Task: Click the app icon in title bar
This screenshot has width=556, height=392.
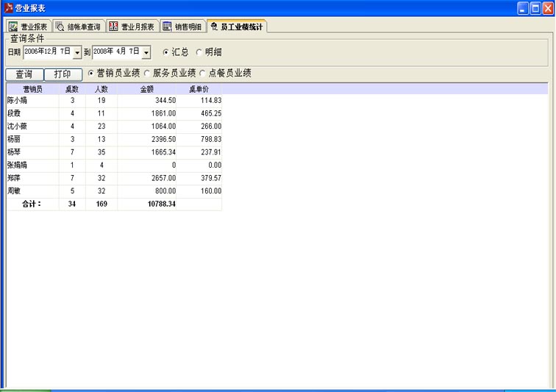Action: pos(8,7)
